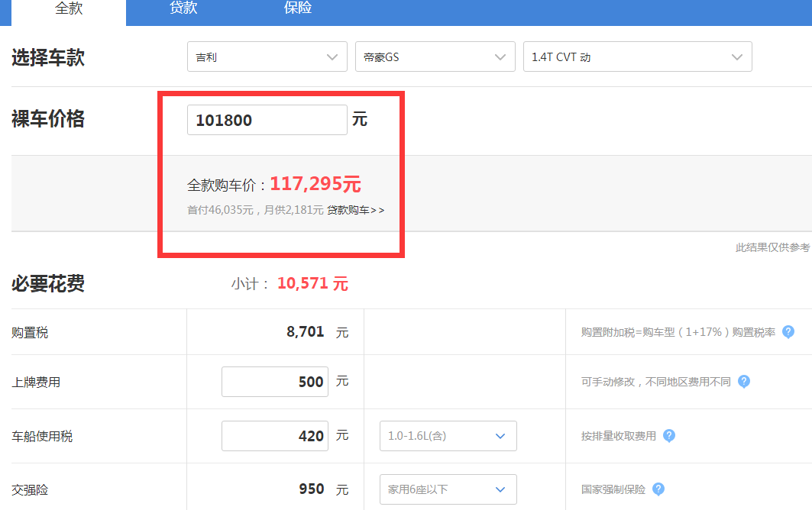
Task: Edit the 车船使用税 field showing 420
Action: [x=275, y=435]
